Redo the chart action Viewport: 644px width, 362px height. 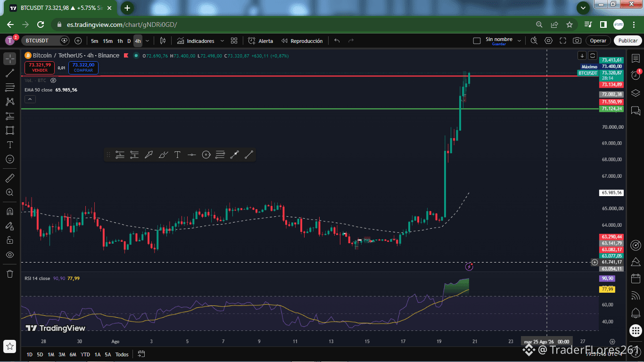pos(351,41)
